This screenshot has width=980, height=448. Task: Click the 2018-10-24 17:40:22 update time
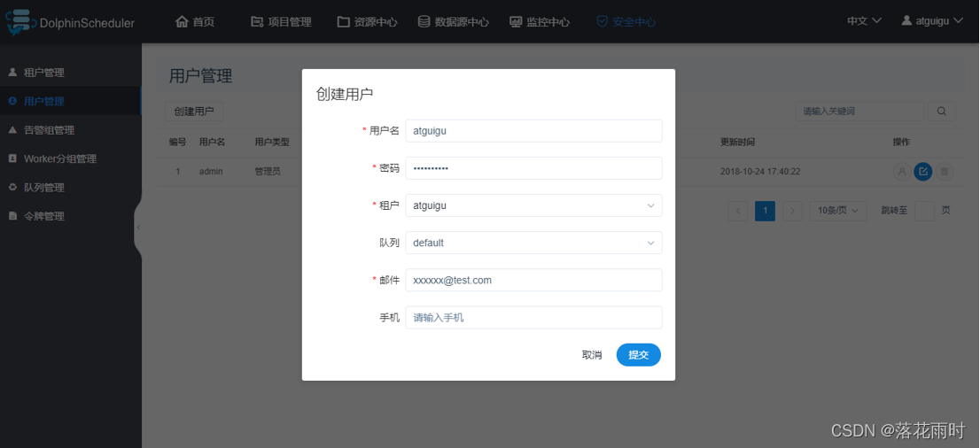(x=760, y=171)
